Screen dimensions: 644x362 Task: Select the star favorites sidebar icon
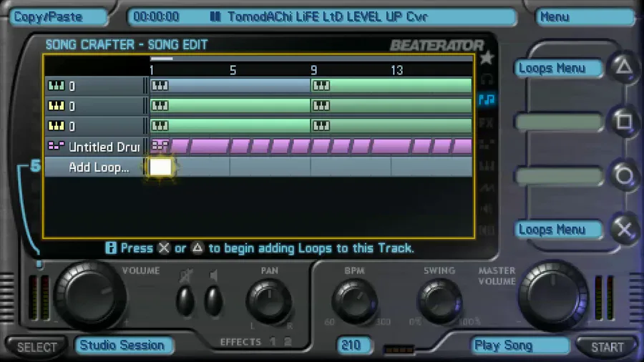point(487,57)
